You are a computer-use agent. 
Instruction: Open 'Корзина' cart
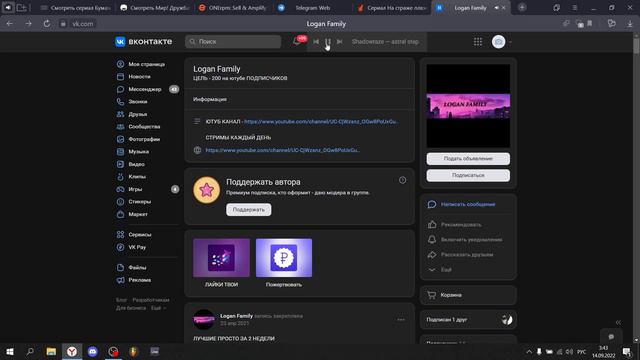(x=468, y=295)
